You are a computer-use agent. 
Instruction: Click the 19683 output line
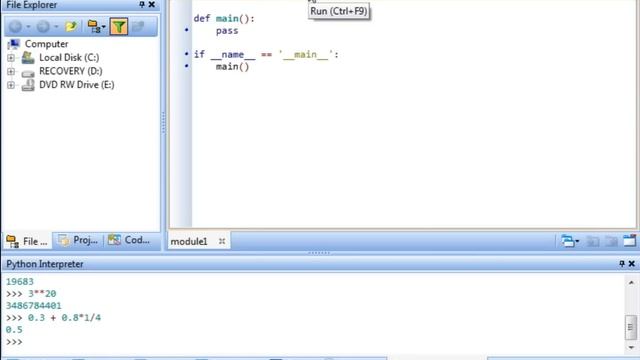coord(20,282)
